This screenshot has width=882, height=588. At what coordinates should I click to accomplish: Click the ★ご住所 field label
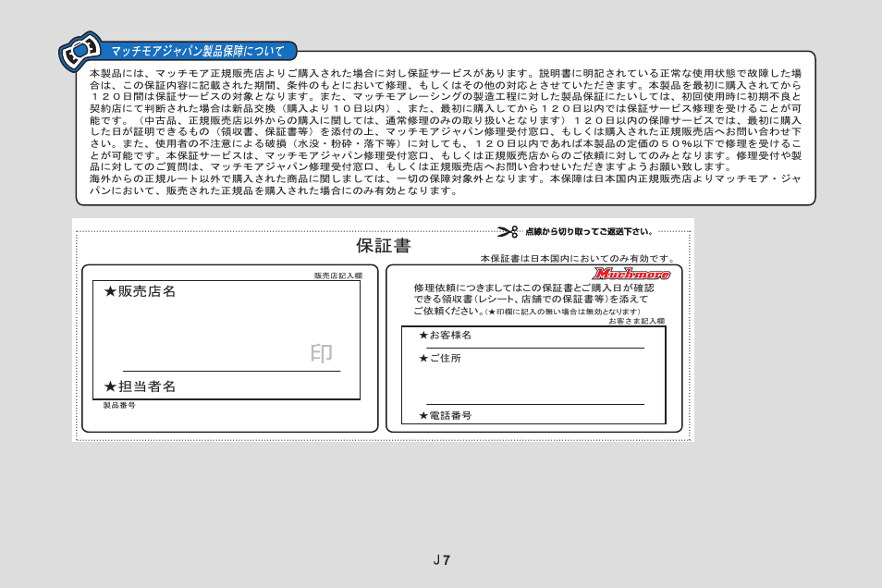click(440, 359)
